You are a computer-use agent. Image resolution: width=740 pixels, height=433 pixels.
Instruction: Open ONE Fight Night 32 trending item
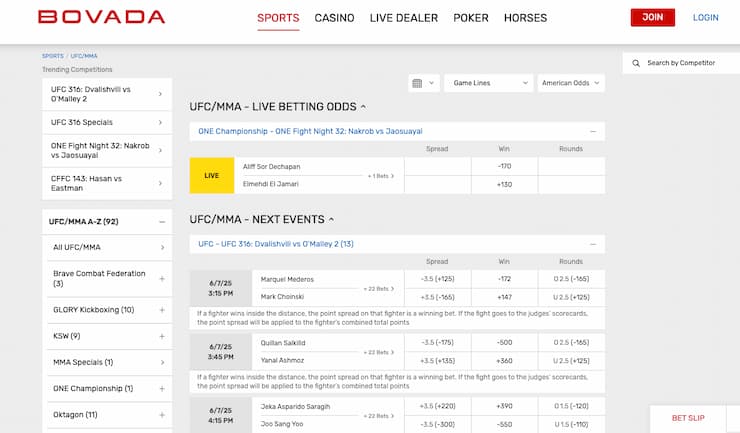point(107,151)
